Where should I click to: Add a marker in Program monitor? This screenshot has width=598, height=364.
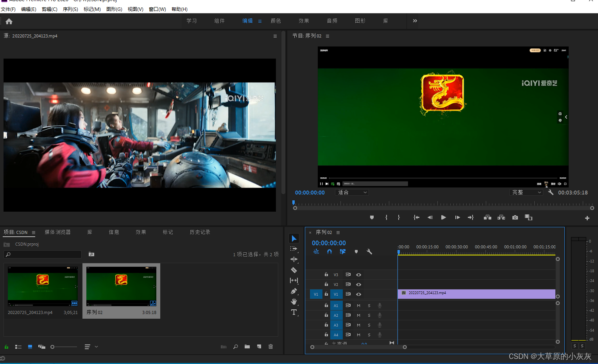[372, 218]
